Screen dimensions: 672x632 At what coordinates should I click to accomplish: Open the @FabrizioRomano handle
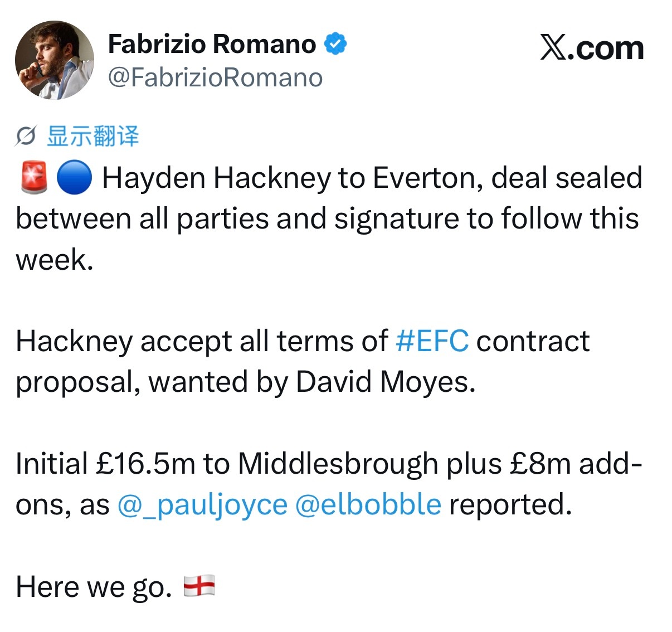click(x=215, y=77)
